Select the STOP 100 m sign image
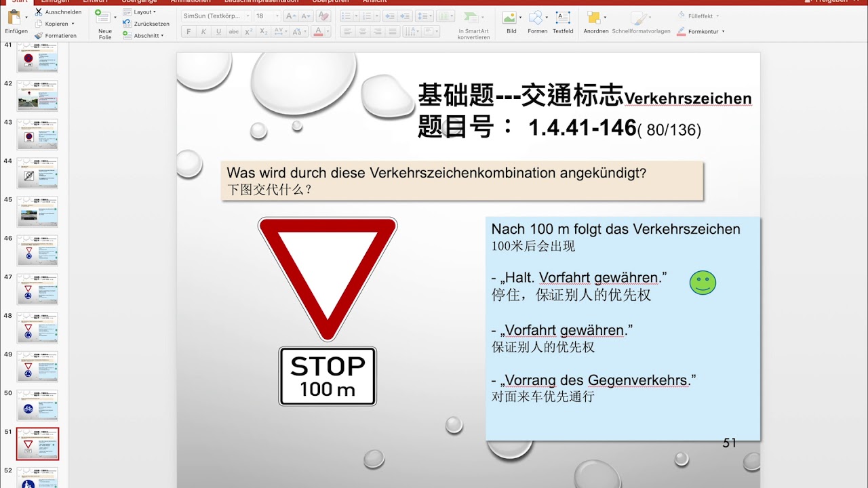This screenshot has height=488, width=868. (x=328, y=377)
